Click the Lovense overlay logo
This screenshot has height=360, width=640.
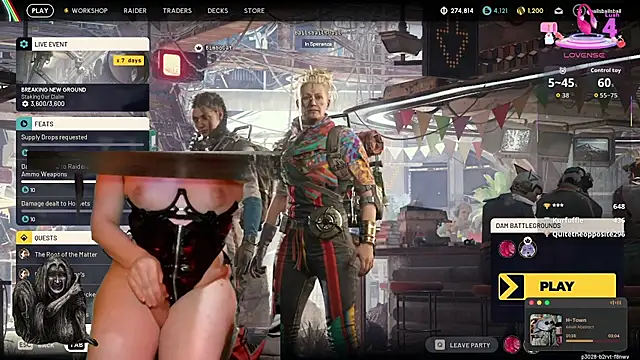pyautogui.click(x=584, y=55)
